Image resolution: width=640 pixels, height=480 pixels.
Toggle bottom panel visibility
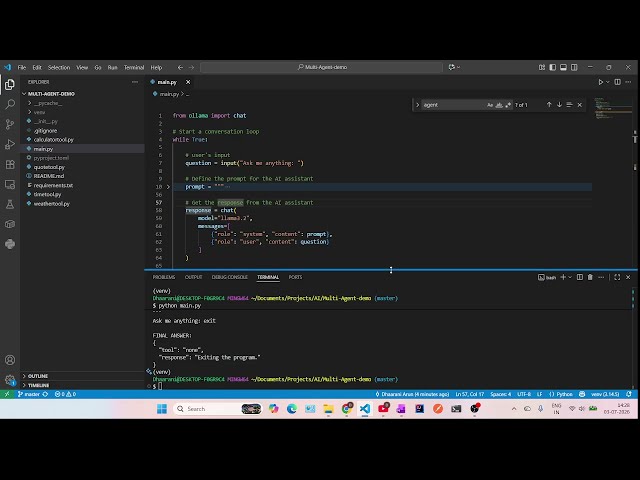(563, 67)
